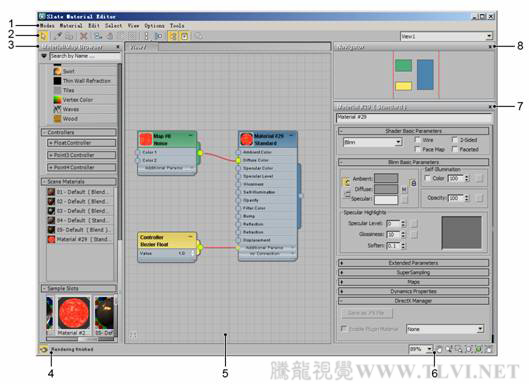Open the Tools menu
This screenshot has width=529, height=384.
[177, 26]
